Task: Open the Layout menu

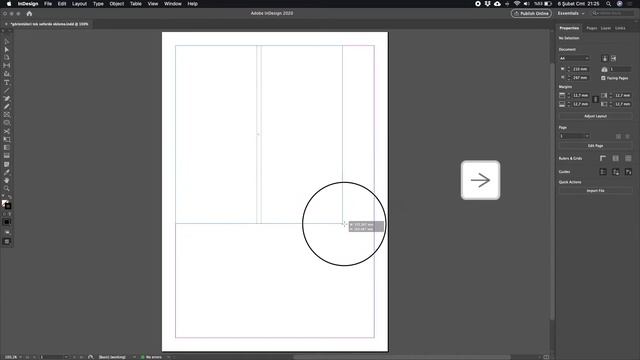Action: tap(79, 4)
